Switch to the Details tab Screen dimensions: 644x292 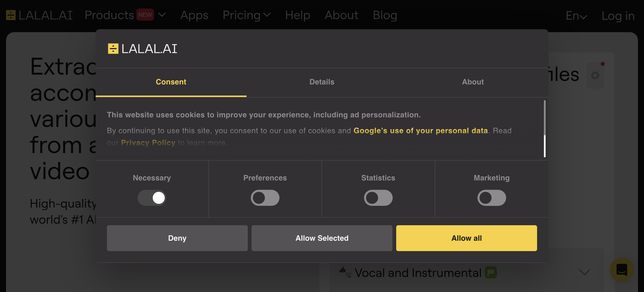(322, 82)
